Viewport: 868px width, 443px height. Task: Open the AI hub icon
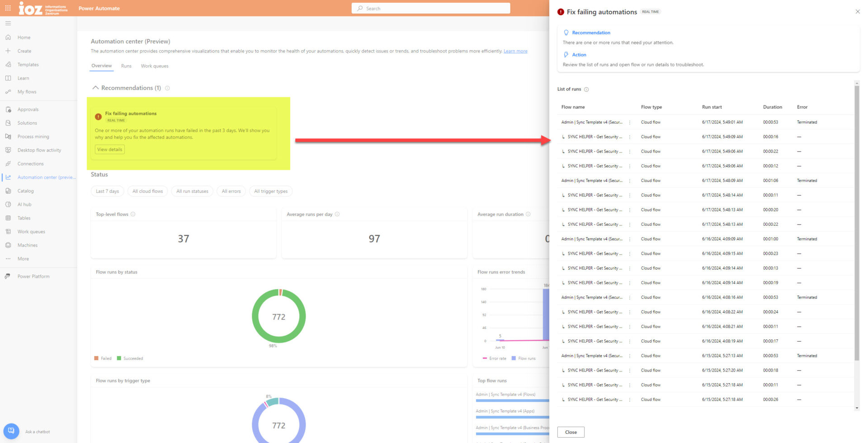pos(8,205)
